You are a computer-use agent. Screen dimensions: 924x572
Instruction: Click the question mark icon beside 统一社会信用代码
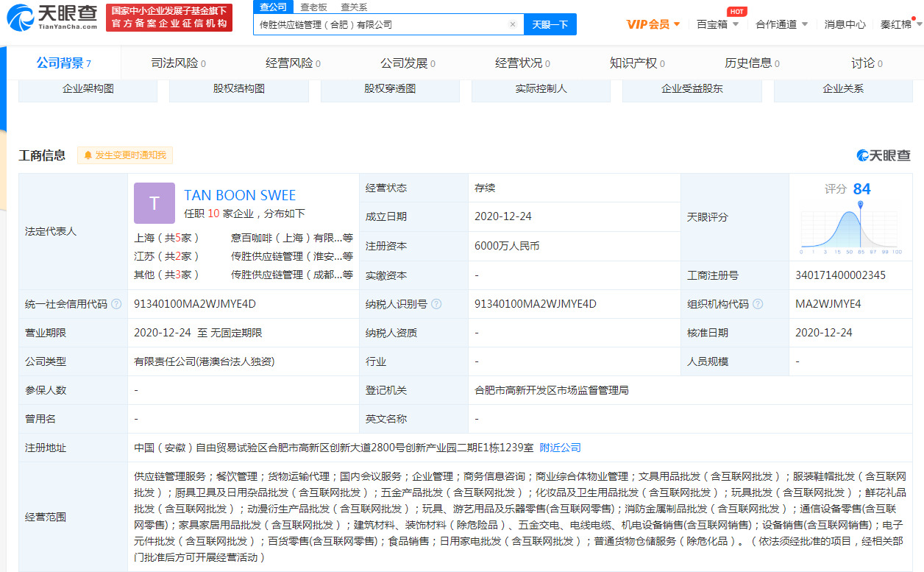(x=116, y=304)
